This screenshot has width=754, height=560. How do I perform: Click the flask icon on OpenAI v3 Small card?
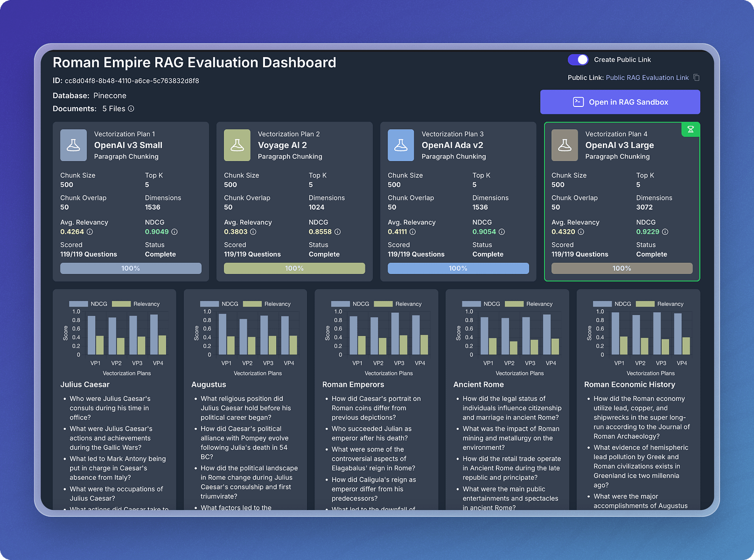pos(73,145)
